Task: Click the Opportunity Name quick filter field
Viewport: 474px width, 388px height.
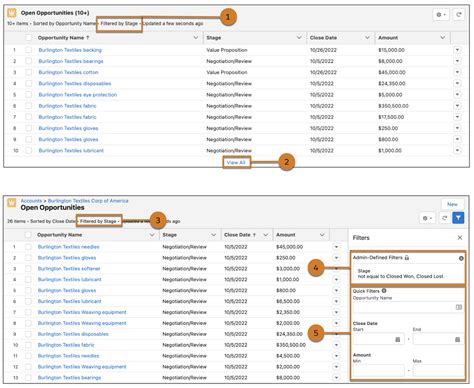Action: click(408, 307)
